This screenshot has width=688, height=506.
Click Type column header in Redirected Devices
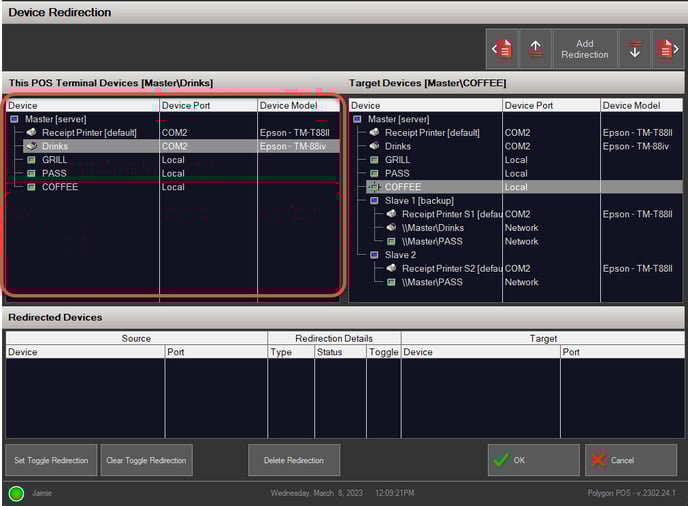point(291,352)
